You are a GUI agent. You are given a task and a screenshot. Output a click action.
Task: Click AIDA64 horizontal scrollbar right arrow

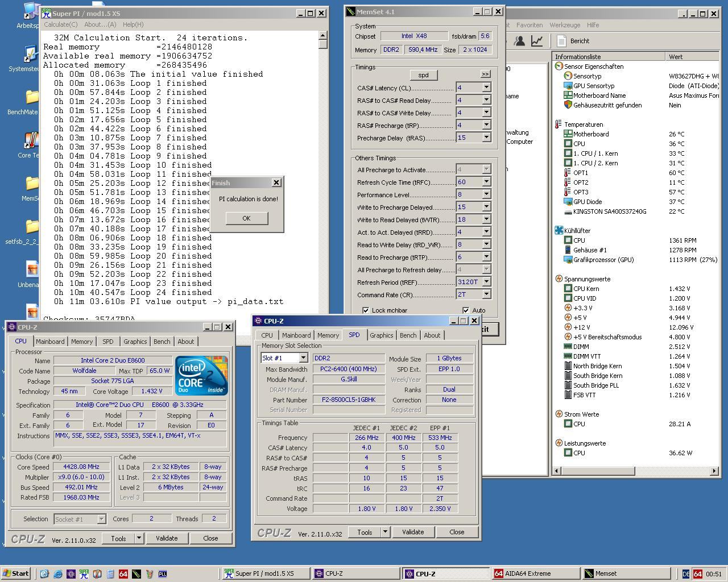(714, 471)
